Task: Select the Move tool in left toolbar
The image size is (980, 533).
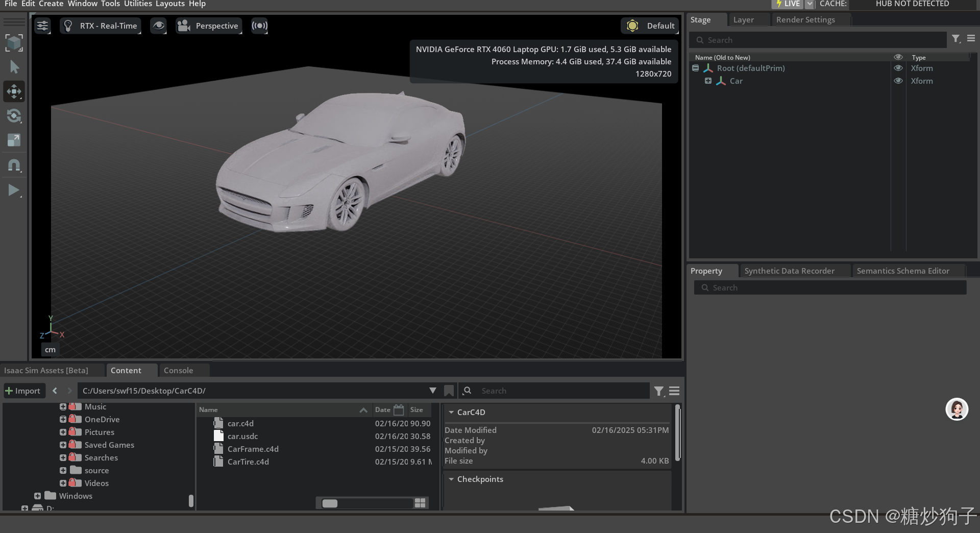Action: pos(14,92)
